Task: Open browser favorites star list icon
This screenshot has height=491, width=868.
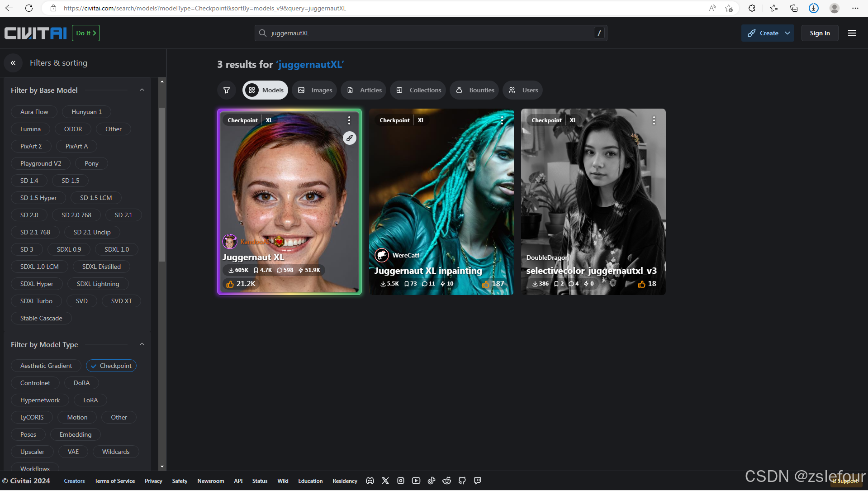Action: [x=773, y=8]
